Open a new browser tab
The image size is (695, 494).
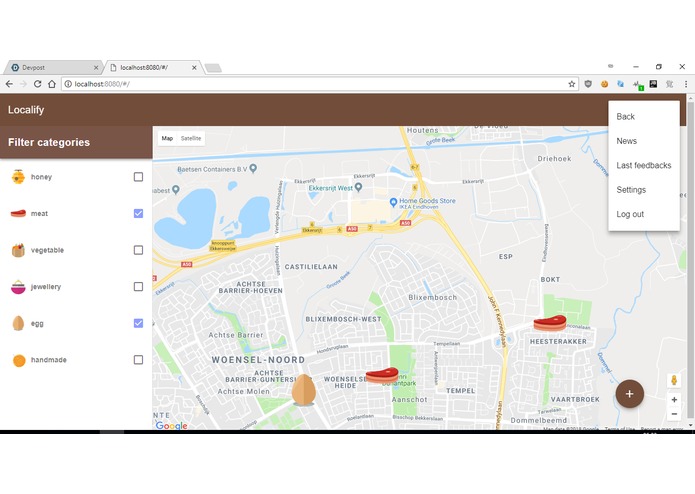tap(213, 68)
